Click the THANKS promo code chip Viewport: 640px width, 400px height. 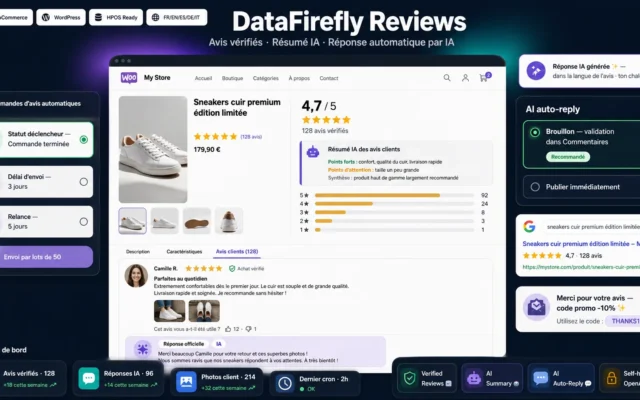pyautogui.click(x=622, y=321)
